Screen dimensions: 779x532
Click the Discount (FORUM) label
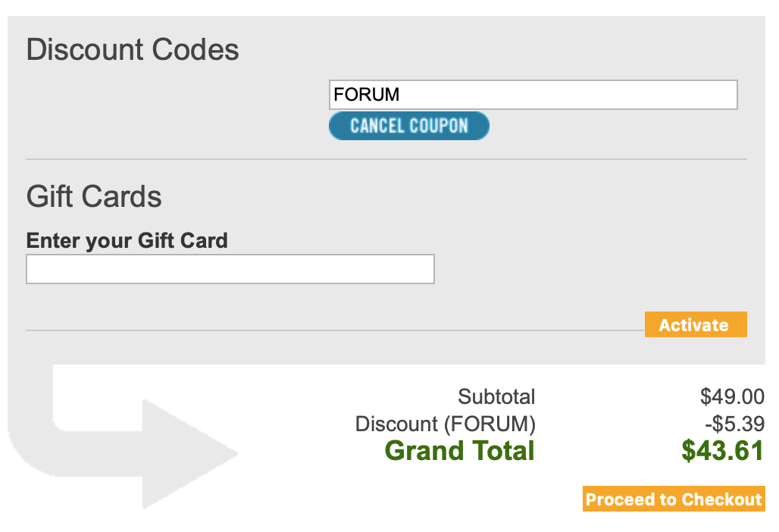pyautogui.click(x=445, y=424)
